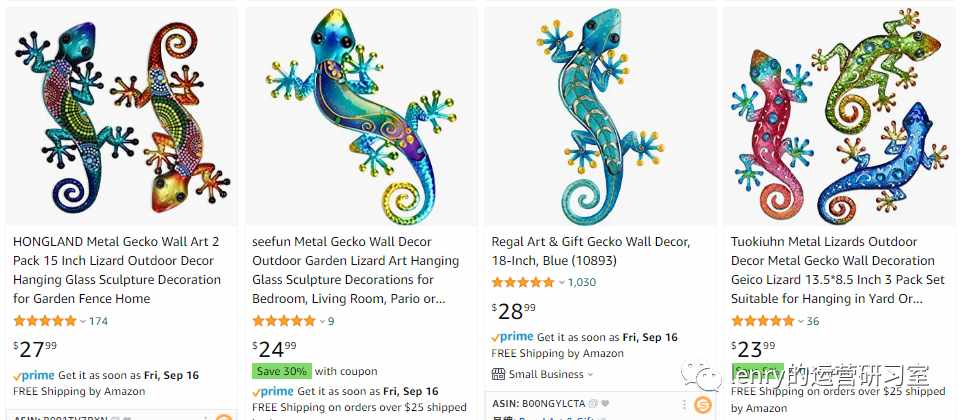Open the seefun blue gecko product image
The image size is (961, 420).
(361, 116)
